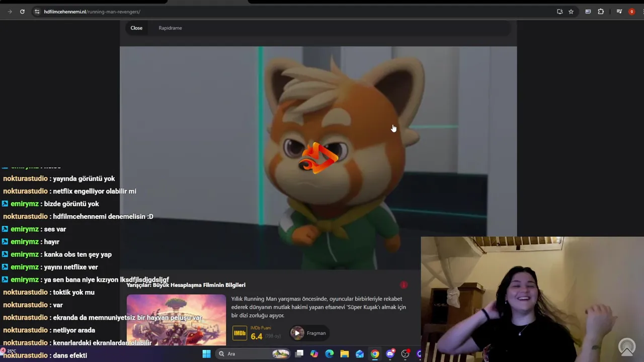Open Task View on the taskbar

pyautogui.click(x=299, y=354)
